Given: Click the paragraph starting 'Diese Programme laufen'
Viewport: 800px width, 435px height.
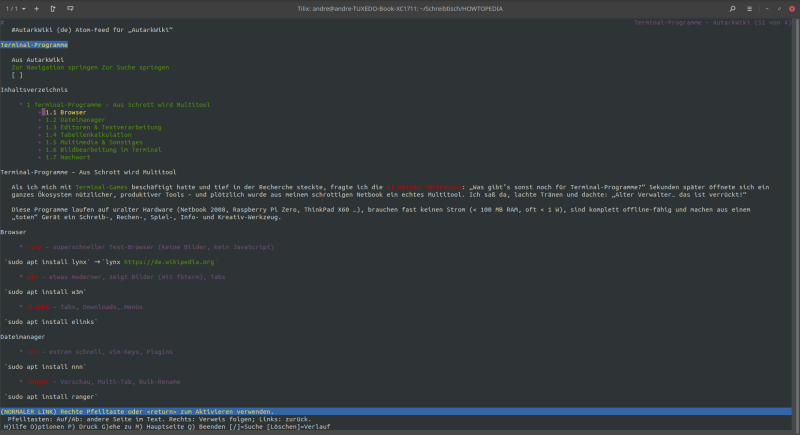Looking at the screenshot, I should [381, 213].
